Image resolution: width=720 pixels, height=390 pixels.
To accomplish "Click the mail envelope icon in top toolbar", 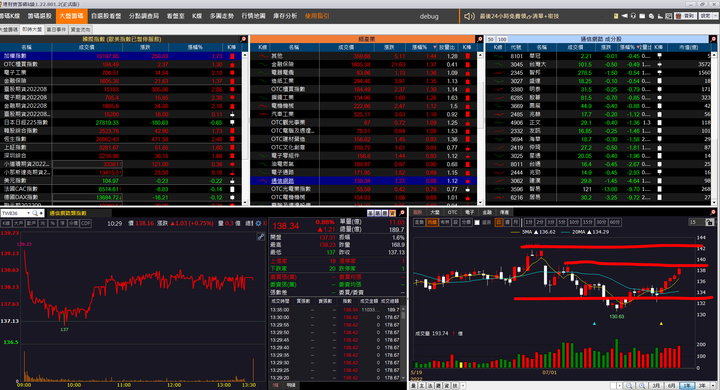I will click(642, 16).
